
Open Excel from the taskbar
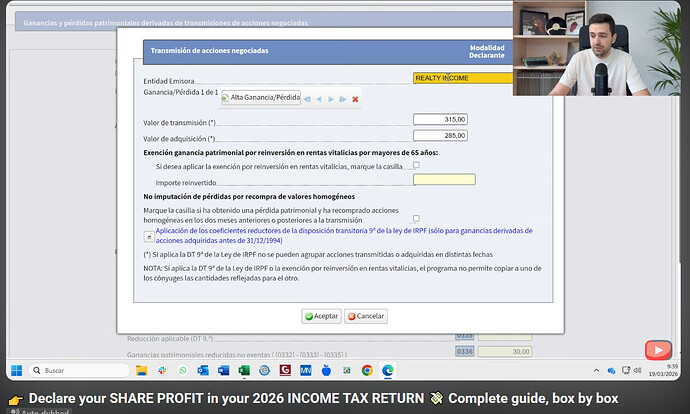point(244,370)
